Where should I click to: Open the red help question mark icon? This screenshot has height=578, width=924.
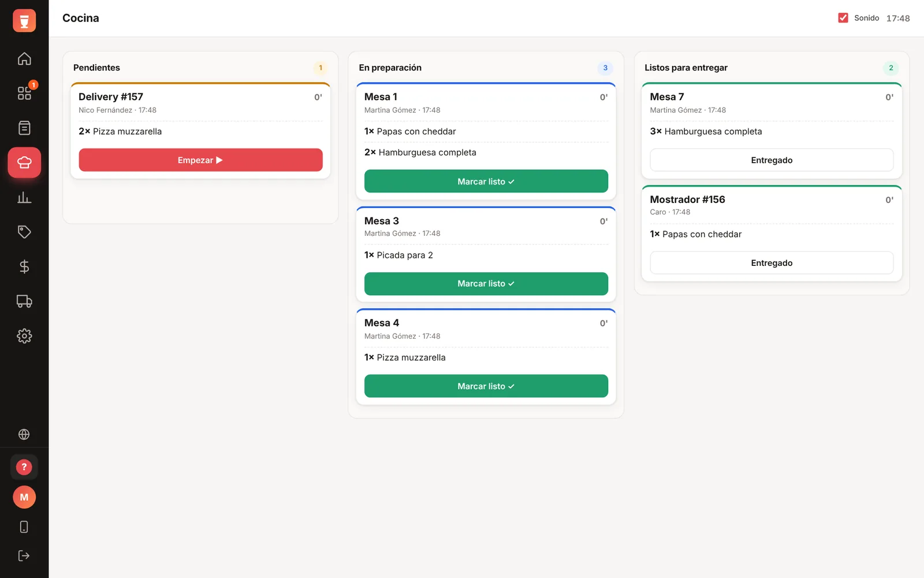click(24, 467)
